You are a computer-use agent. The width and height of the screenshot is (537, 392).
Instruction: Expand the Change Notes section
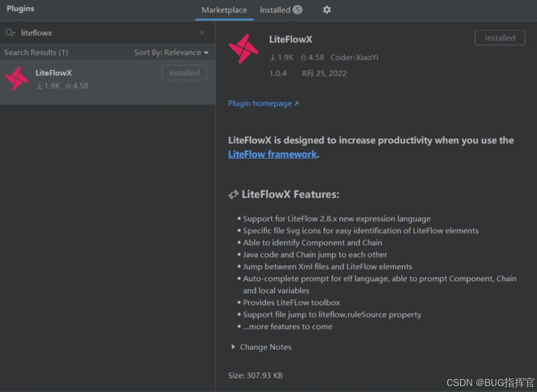tap(261, 347)
